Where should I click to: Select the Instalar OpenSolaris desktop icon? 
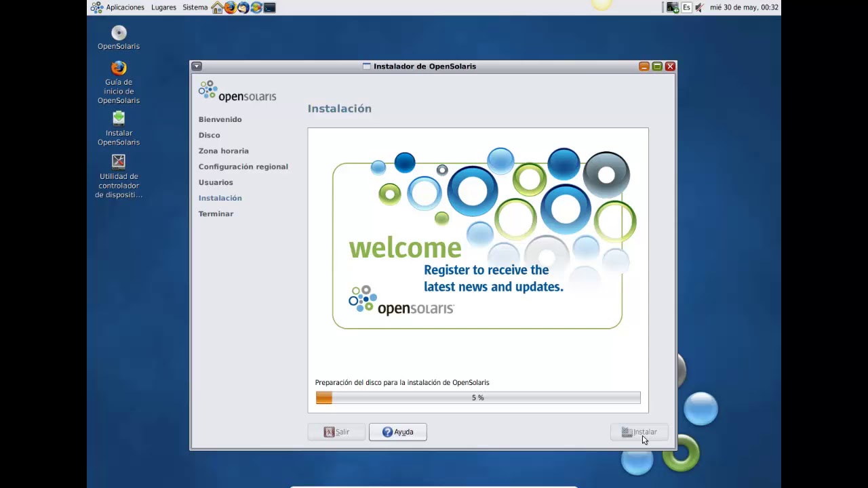(119, 129)
